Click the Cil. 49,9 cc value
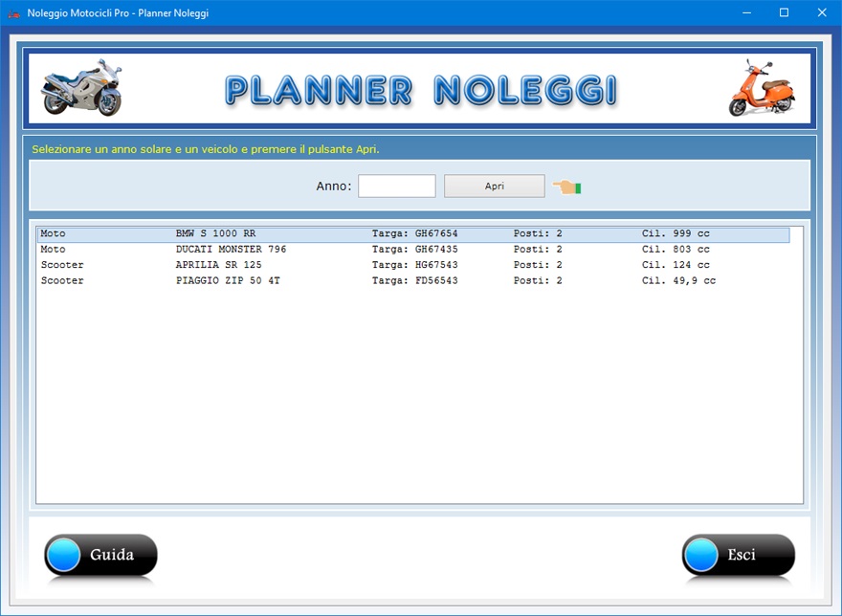Image resolution: width=842 pixels, height=616 pixels. click(678, 280)
